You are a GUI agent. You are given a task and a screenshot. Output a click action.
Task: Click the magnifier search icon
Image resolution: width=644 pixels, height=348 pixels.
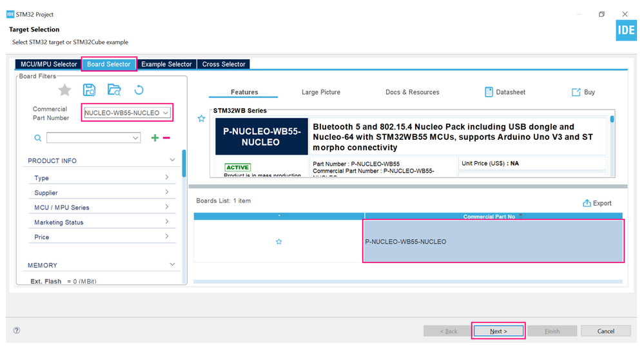tap(38, 139)
